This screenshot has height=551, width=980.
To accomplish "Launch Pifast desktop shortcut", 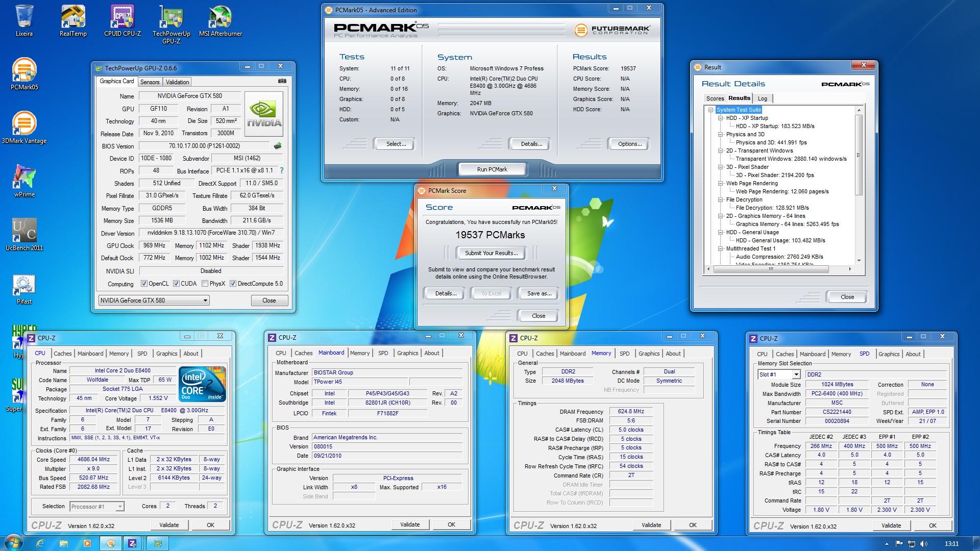I will pyautogui.click(x=24, y=289).
